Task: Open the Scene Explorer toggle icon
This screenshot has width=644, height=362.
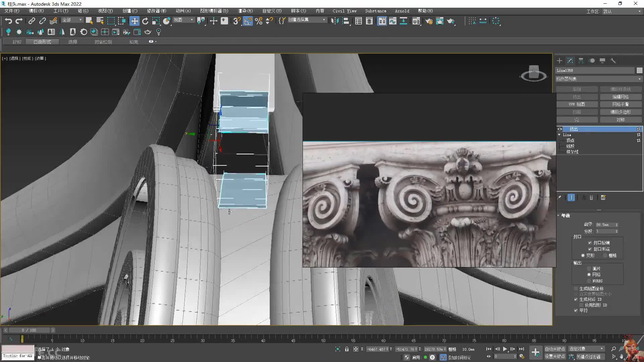Action: [x=359, y=21]
